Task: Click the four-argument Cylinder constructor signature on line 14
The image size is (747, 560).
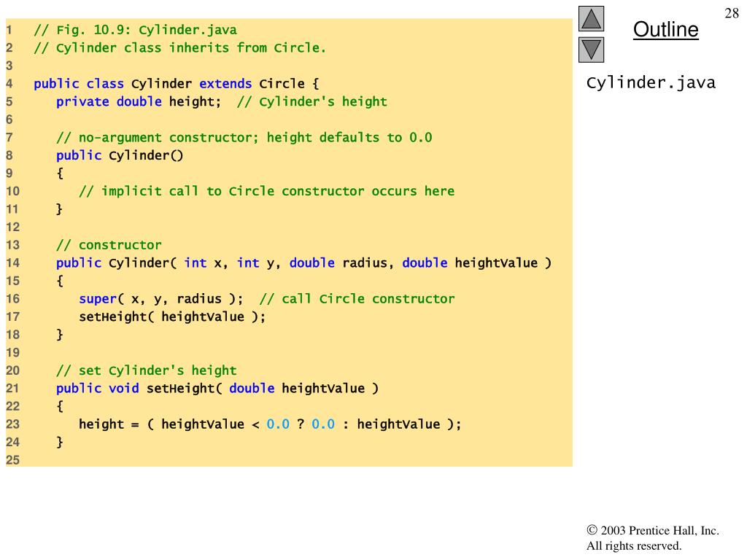Action: click(303, 262)
